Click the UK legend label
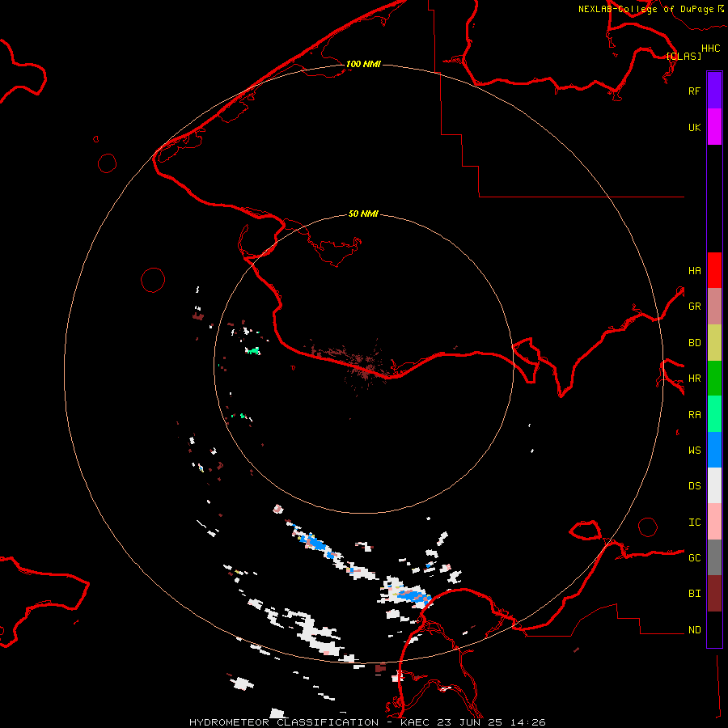Image resolution: width=728 pixels, height=728 pixels. (x=694, y=127)
